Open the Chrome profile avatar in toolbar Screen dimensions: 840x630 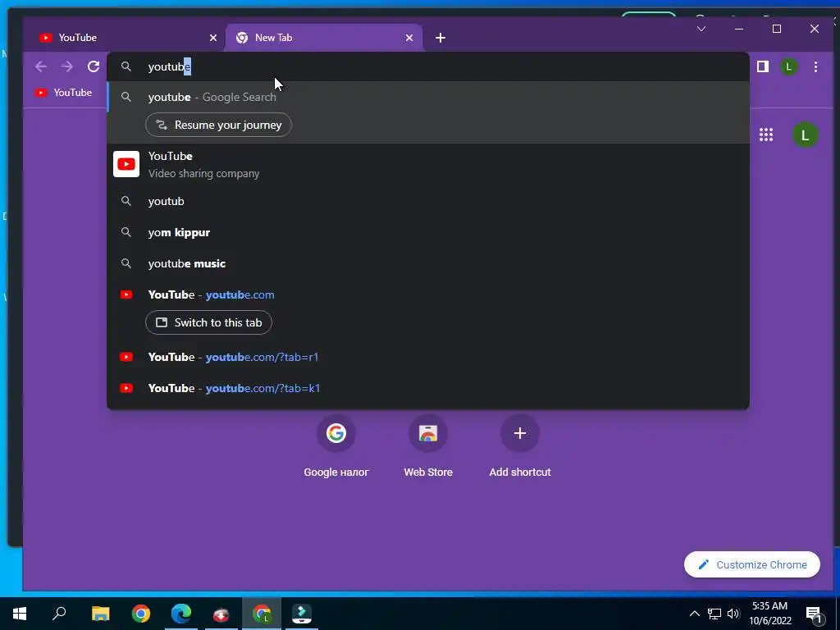(x=788, y=66)
